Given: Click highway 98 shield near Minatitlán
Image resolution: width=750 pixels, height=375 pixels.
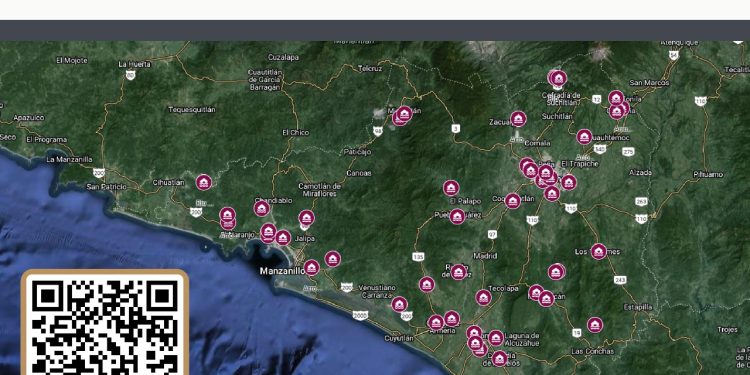Looking at the screenshot, I should point(378,131).
